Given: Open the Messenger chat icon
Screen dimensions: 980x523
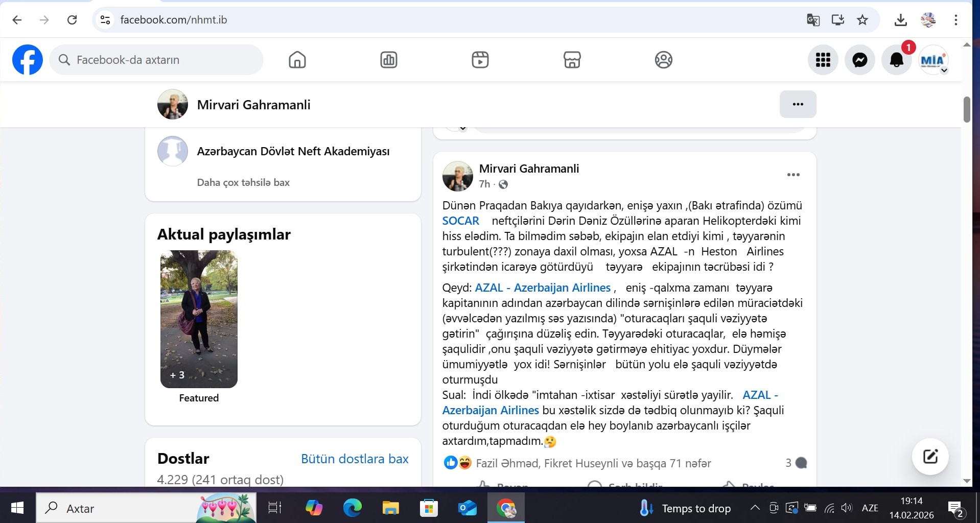Looking at the screenshot, I should pyautogui.click(x=860, y=60).
